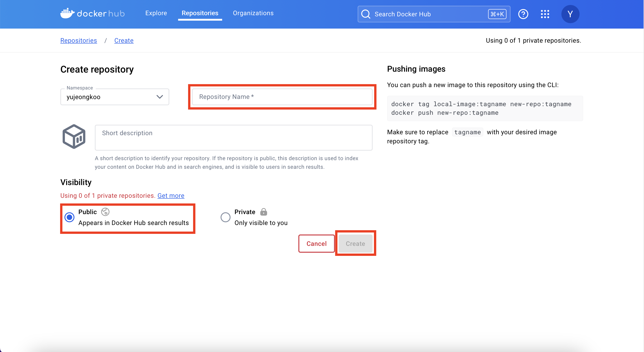Open the apps grid menu icon

pyautogui.click(x=545, y=14)
